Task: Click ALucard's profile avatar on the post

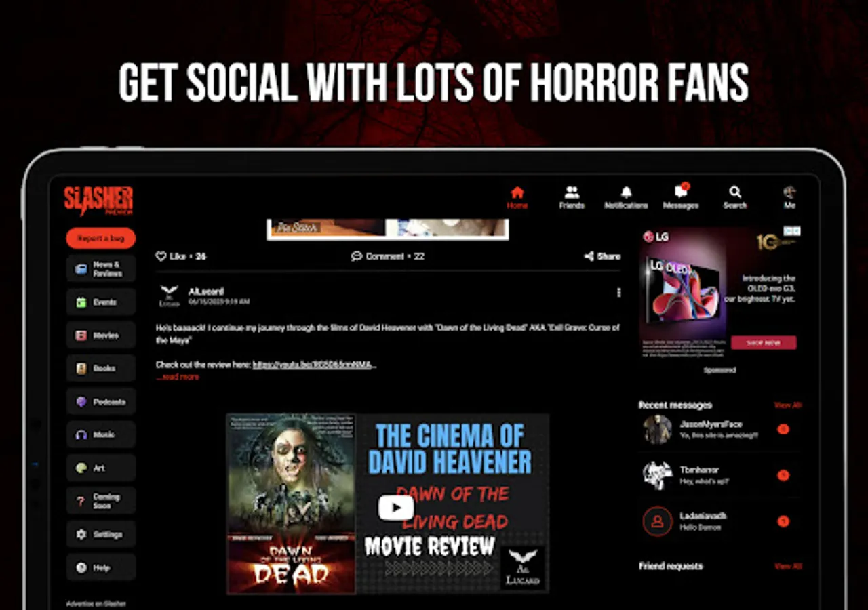Action: 170,296
